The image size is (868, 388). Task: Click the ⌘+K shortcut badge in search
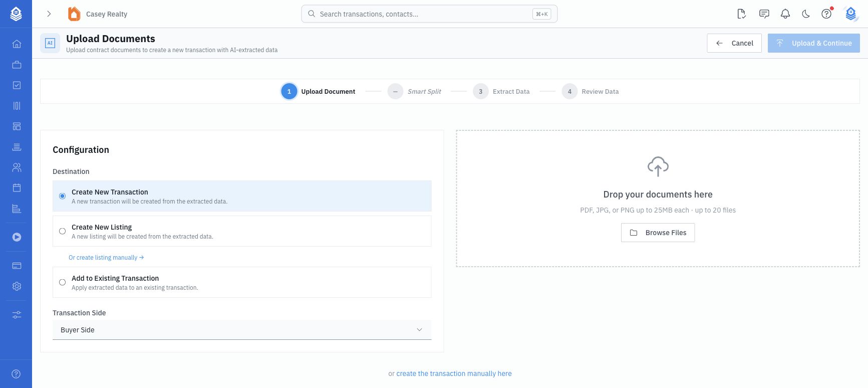pyautogui.click(x=541, y=14)
